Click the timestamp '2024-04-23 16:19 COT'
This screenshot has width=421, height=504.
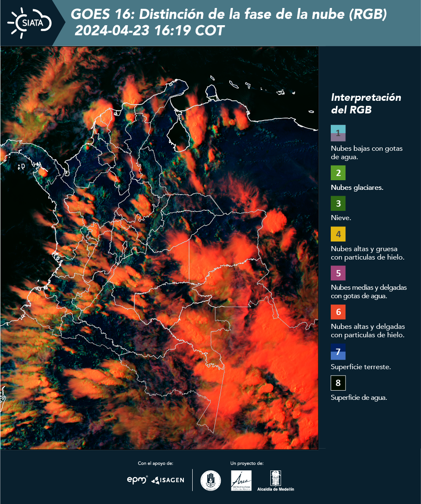click(x=150, y=31)
